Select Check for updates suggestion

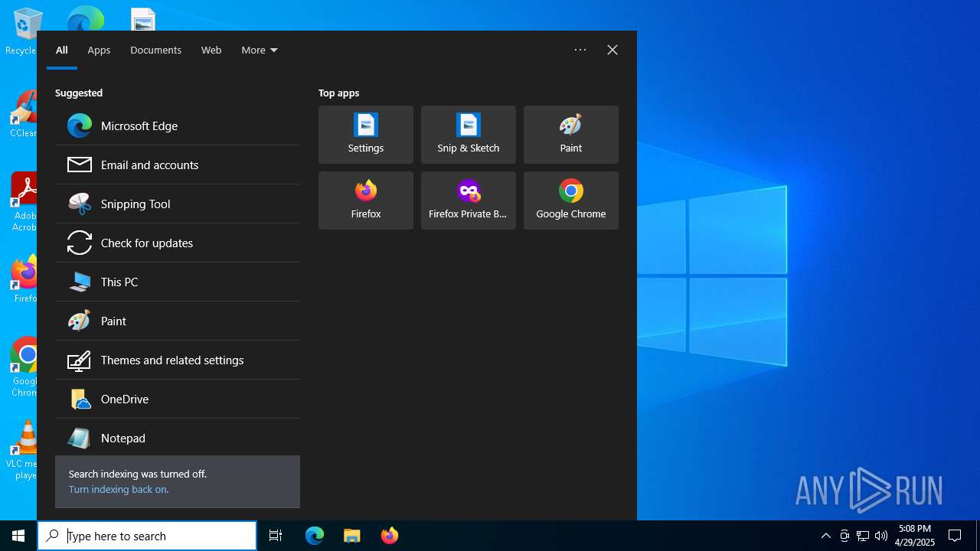178,243
